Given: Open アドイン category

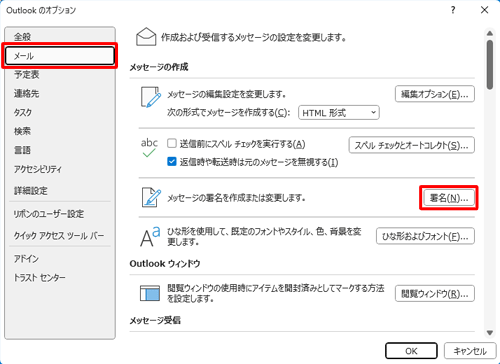Looking at the screenshot, I should coord(26,259).
